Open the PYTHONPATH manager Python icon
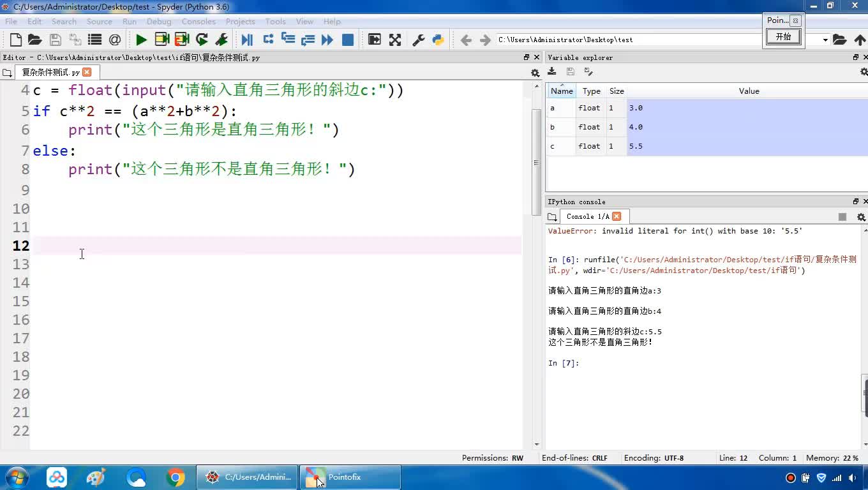 438,40
